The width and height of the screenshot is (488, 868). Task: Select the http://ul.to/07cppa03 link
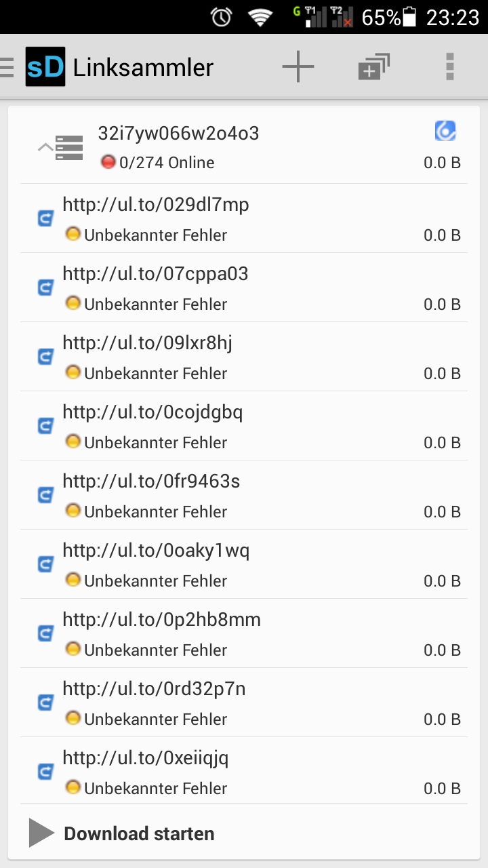[x=155, y=274]
